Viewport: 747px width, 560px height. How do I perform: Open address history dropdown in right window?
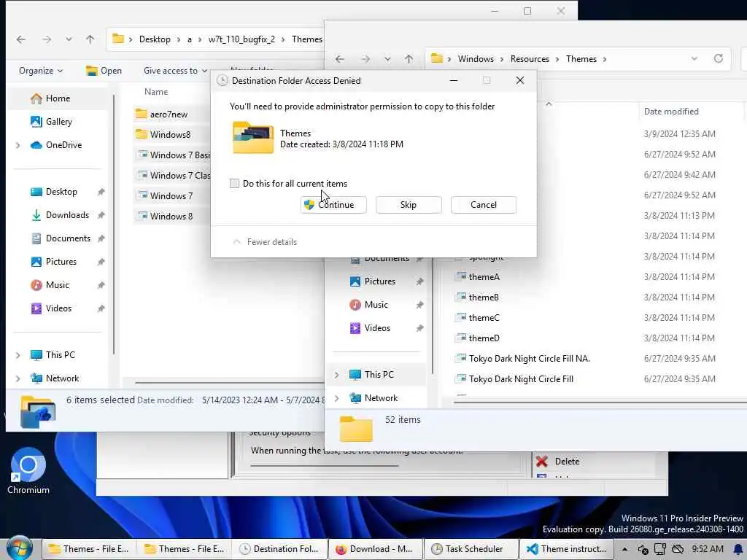pos(694,58)
